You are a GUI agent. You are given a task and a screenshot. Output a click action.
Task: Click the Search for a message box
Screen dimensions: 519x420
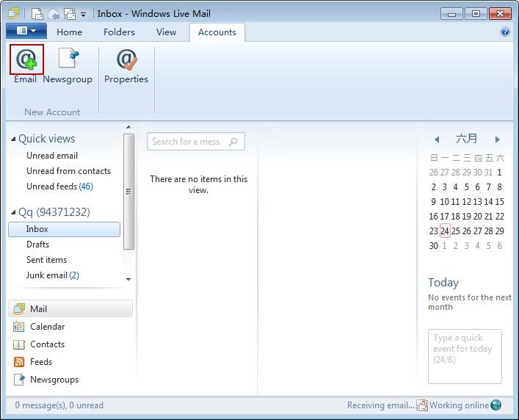[196, 142]
